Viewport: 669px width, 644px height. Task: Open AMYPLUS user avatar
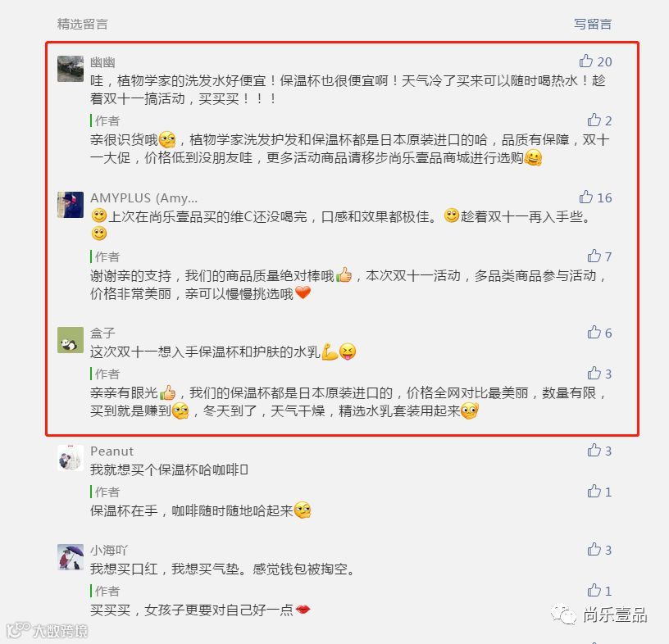71,205
